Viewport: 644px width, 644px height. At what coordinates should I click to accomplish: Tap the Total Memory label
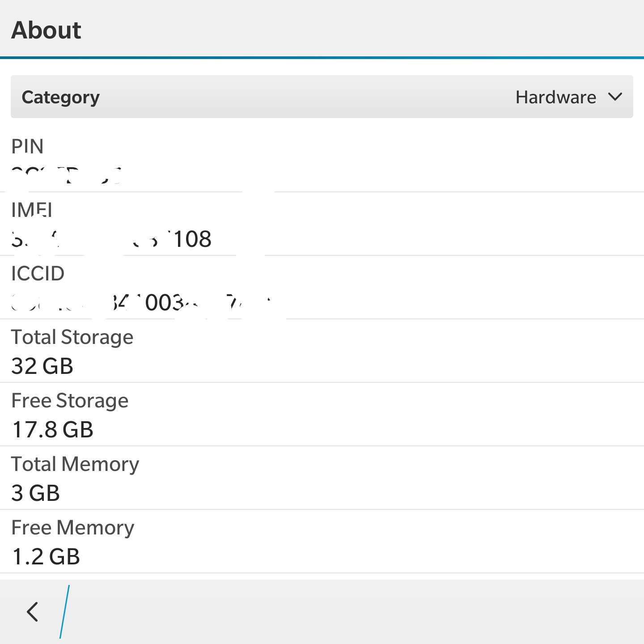[75, 464]
